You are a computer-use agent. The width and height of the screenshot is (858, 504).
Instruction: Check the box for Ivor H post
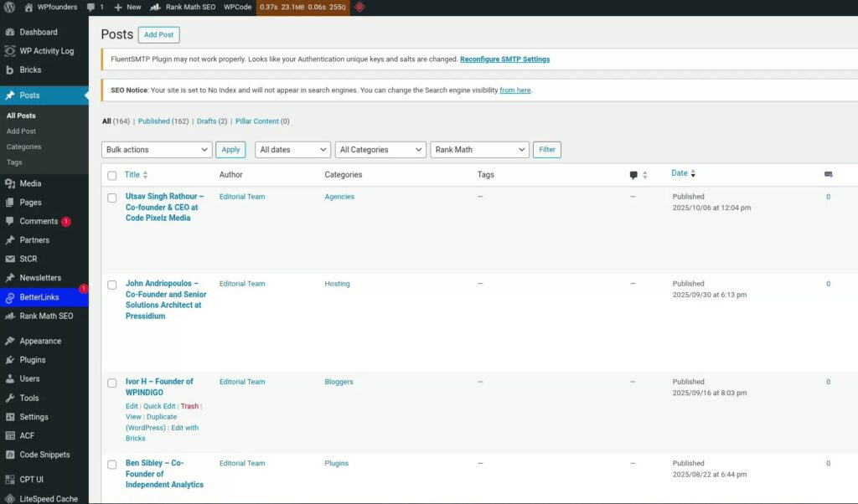coord(112,383)
